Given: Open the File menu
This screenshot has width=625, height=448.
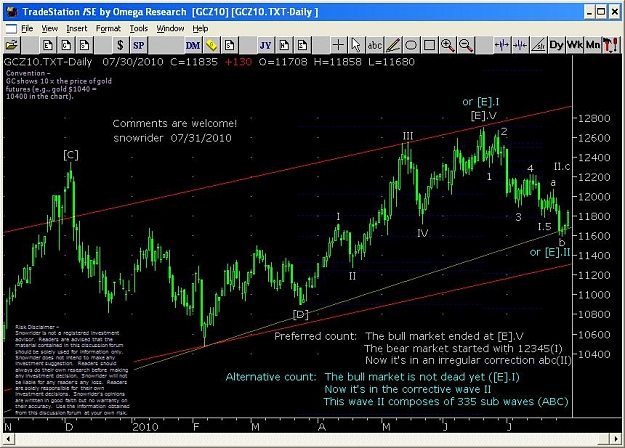Looking at the screenshot, I should [x=27, y=28].
